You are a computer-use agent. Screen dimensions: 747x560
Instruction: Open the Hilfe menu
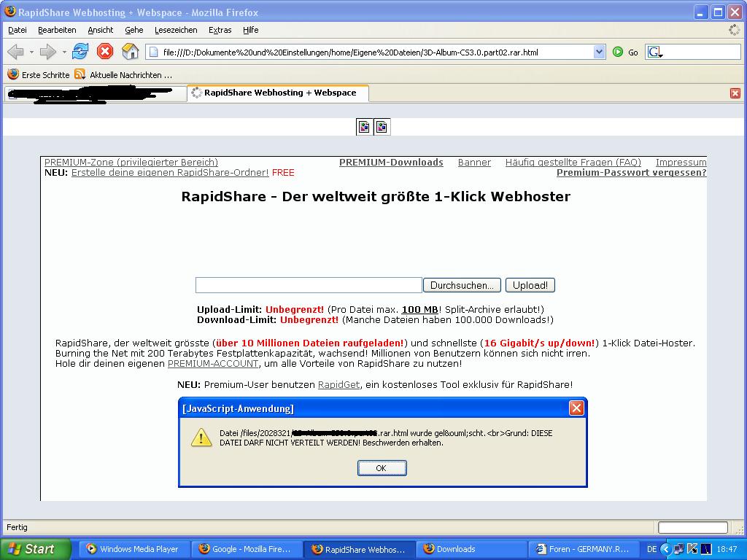click(x=251, y=30)
